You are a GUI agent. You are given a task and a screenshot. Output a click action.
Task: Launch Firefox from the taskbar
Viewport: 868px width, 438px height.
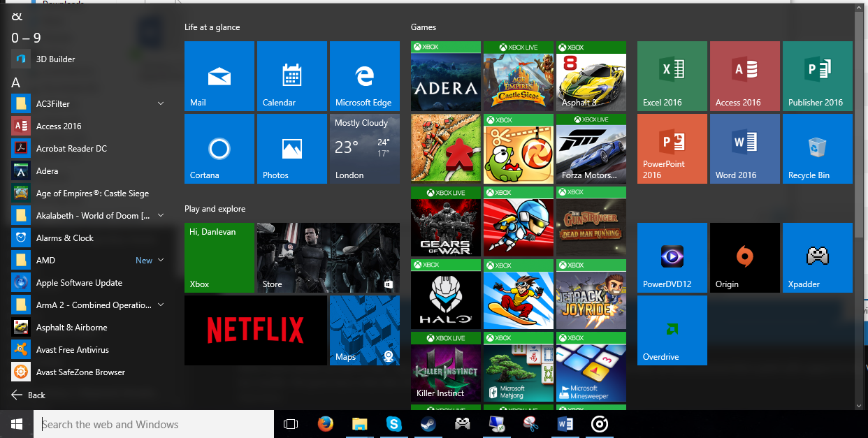pyautogui.click(x=325, y=423)
